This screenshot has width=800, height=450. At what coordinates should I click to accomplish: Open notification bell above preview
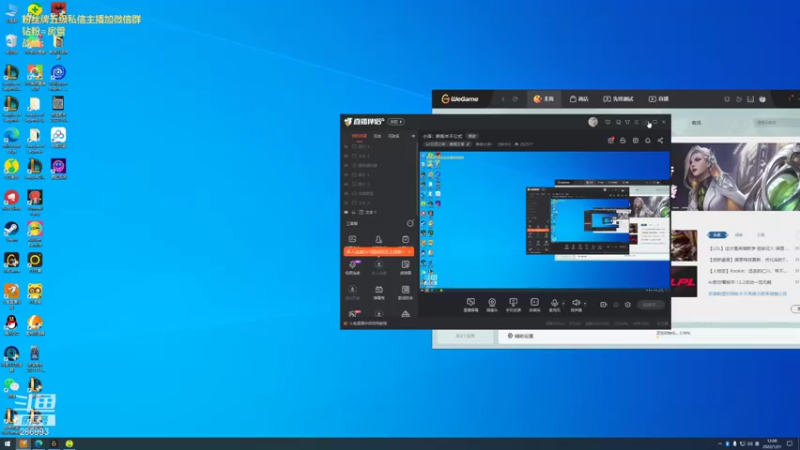click(647, 140)
